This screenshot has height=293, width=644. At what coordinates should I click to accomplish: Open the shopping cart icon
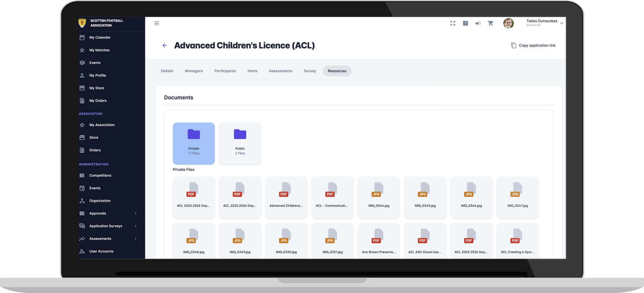490,23
